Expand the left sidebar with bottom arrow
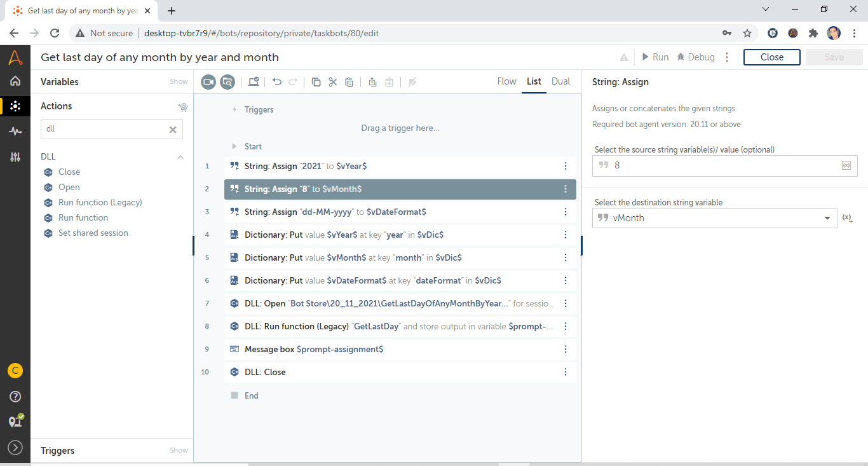 [x=15, y=448]
